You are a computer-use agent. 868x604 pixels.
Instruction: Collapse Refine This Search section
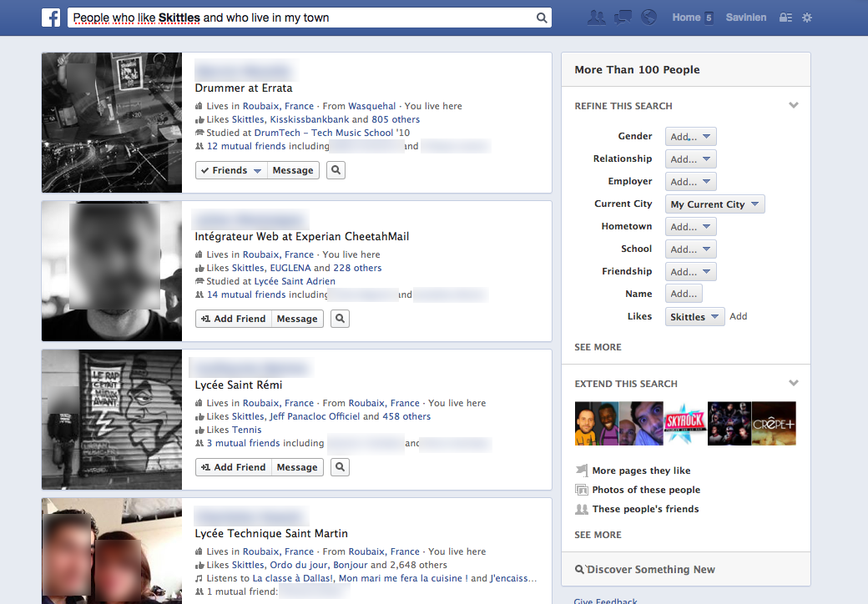pyautogui.click(x=793, y=105)
